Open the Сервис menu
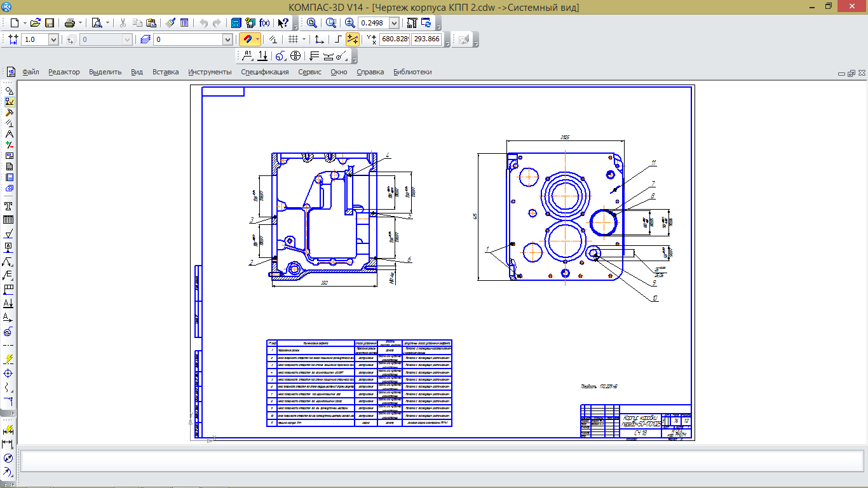The image size is (868, 488). click(310, 72)
